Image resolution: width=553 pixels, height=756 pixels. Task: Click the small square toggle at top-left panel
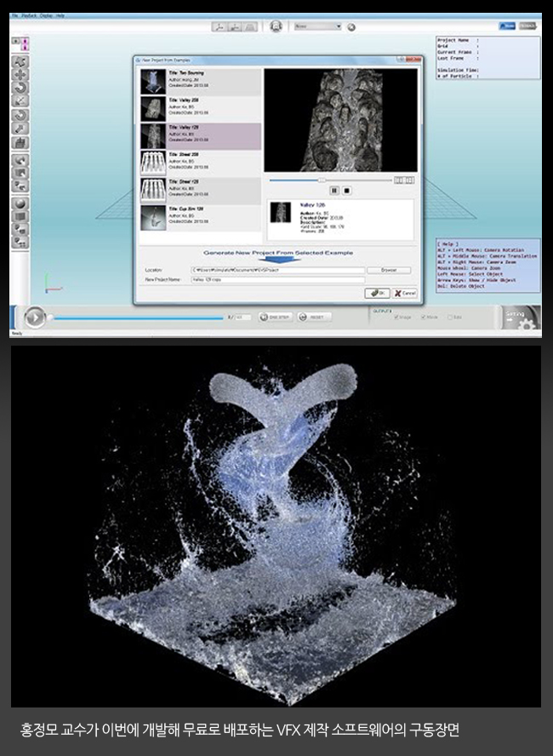(15, 42)
